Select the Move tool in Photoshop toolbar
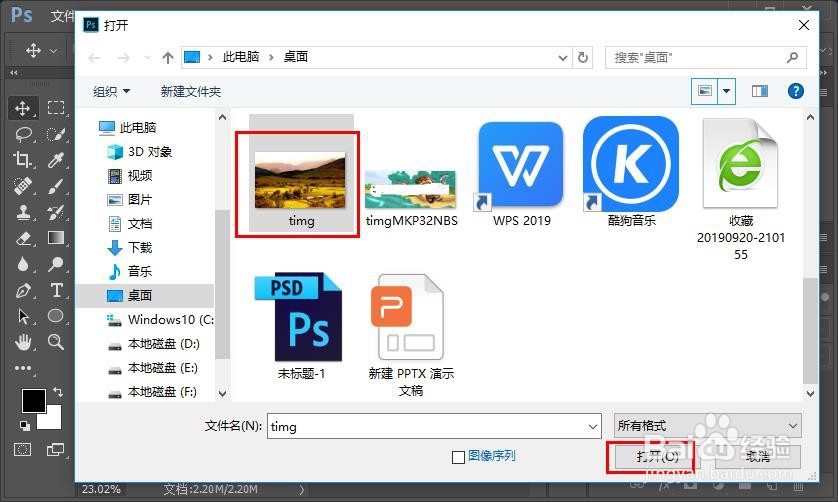 click(x=23, y=109)
